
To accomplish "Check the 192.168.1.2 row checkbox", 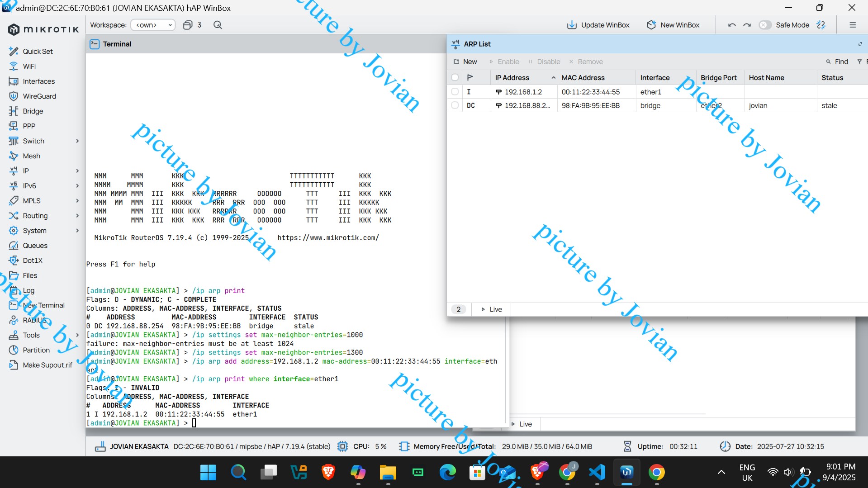I will pyautogui.click(x=455, y=91).
